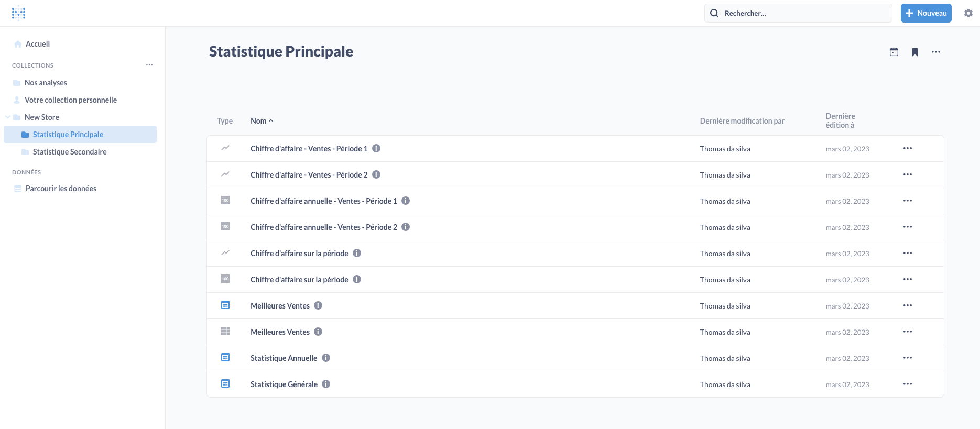Screen dimensions: 980x429
Task: Open Statistique Annuelle dashboard
Action: click(x=284, y=358)
